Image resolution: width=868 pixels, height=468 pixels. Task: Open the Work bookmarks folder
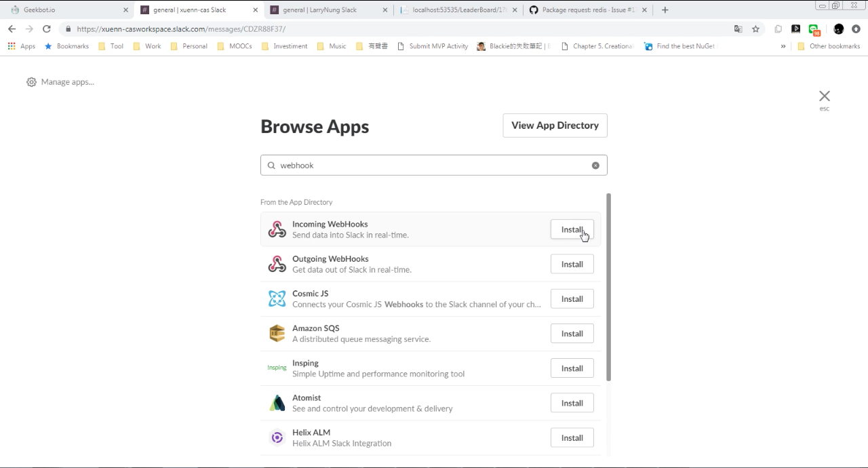[146, 46]
